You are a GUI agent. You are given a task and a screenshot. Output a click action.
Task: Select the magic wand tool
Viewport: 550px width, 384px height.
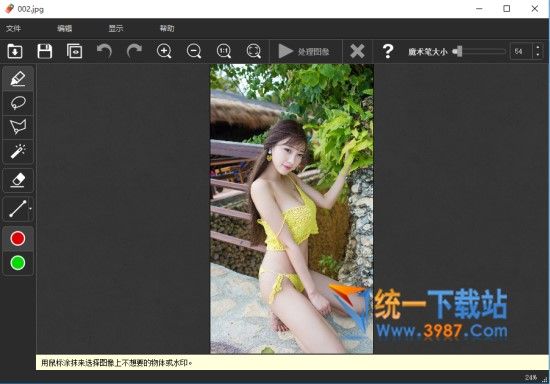click(18, 151)
